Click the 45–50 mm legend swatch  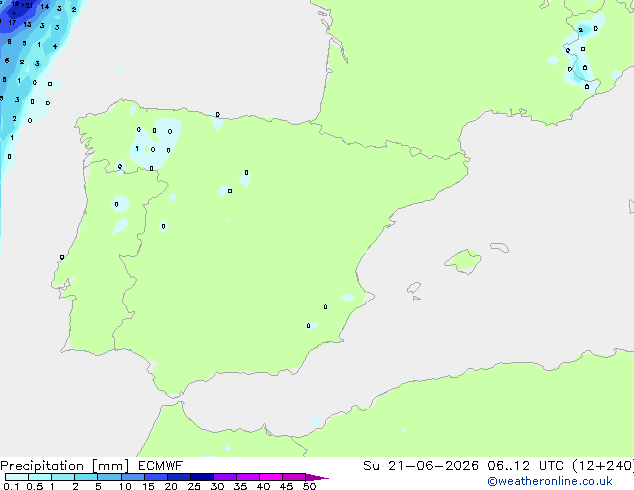tap(294, 477)
